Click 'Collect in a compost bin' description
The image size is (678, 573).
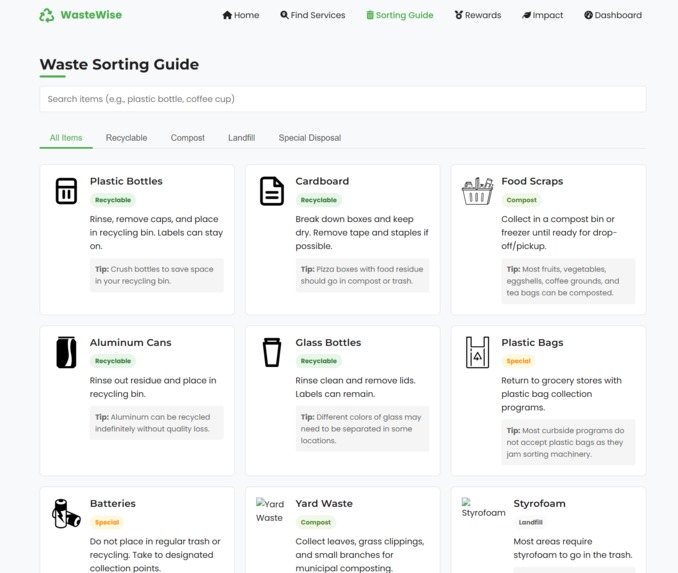tap(559, 233)
